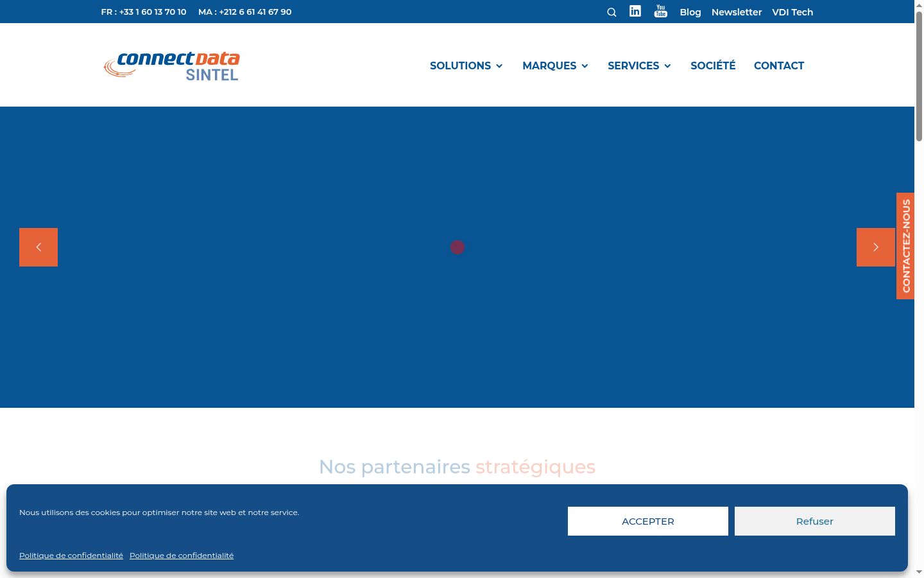The image size is (924, 578).
Task: Go to previous slide arrow
Action: pos(38,247)
